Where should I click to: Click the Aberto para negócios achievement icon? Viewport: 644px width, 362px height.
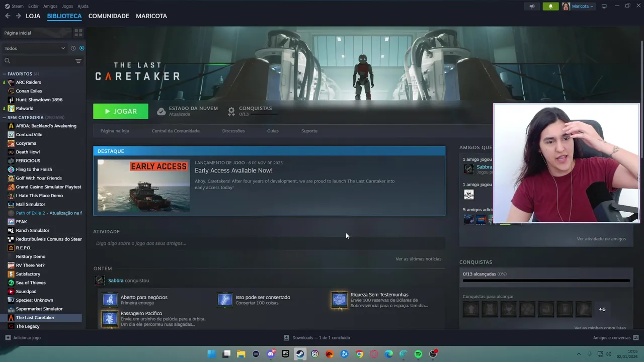(x=110, y=300)
